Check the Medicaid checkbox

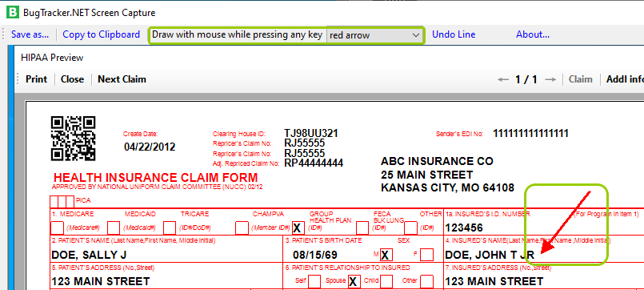pos(114,228)
